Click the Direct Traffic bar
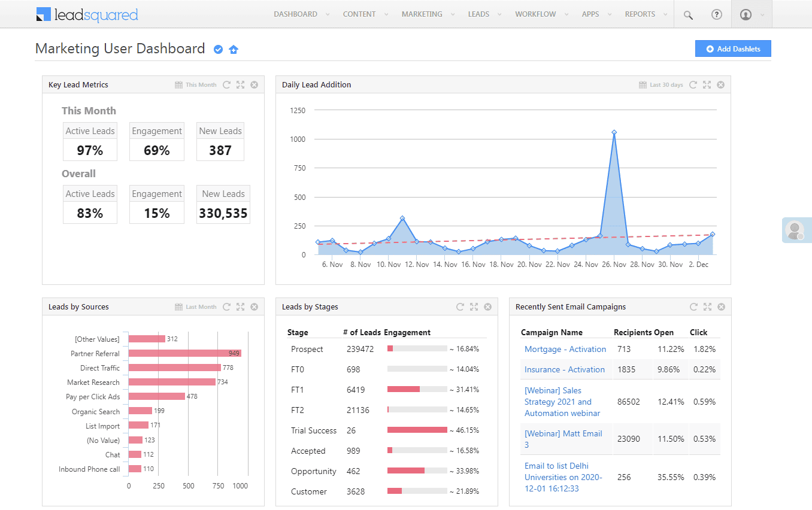This screenshot has width=812, height=510. (x=175, y=368)
